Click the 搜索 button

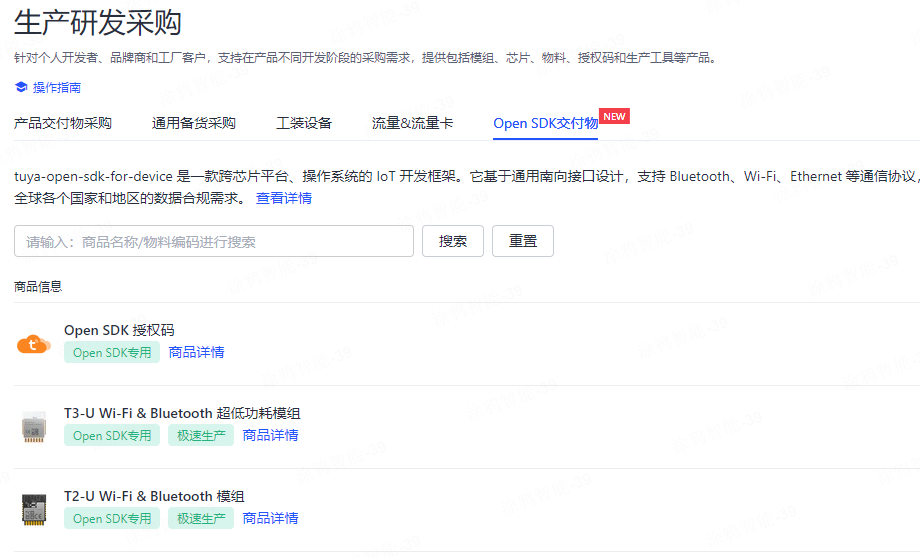[x=453, y=241]
